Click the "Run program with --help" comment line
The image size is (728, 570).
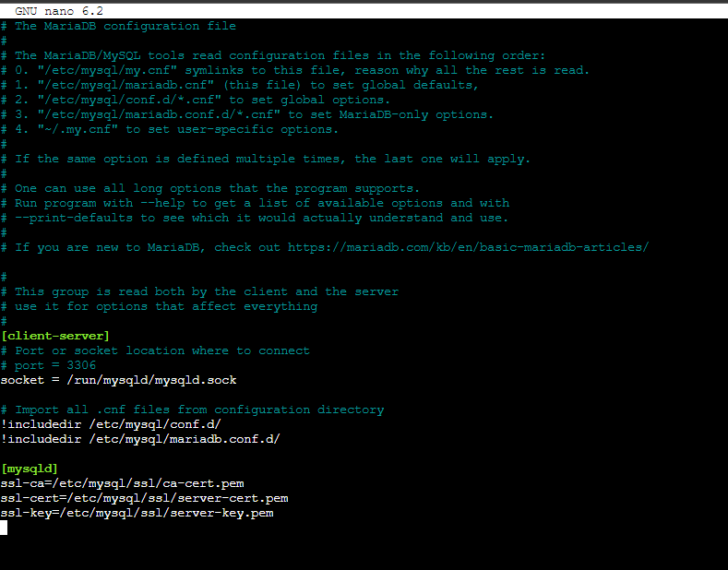[x=255, y=203]
